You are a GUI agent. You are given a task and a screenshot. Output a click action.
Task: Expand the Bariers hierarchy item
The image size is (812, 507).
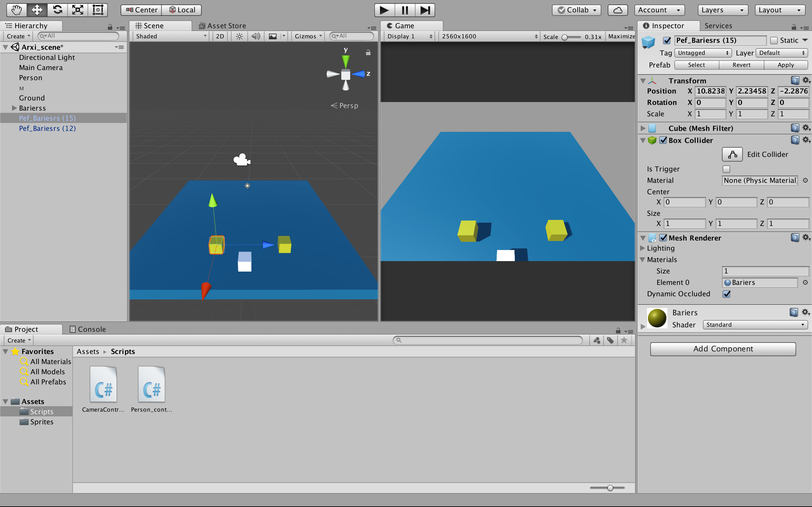click(x=14, y=108)
